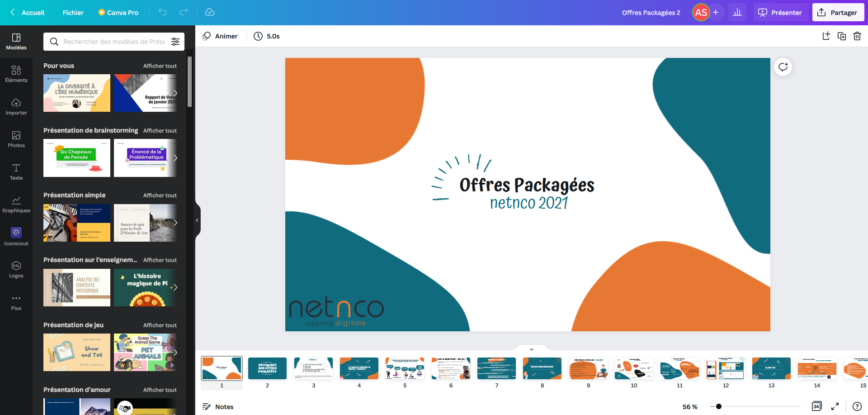Click Afficher tout for Pour vous
Image resolution: width=868 pixels, height=415 pixels.
tap(160, 66)
